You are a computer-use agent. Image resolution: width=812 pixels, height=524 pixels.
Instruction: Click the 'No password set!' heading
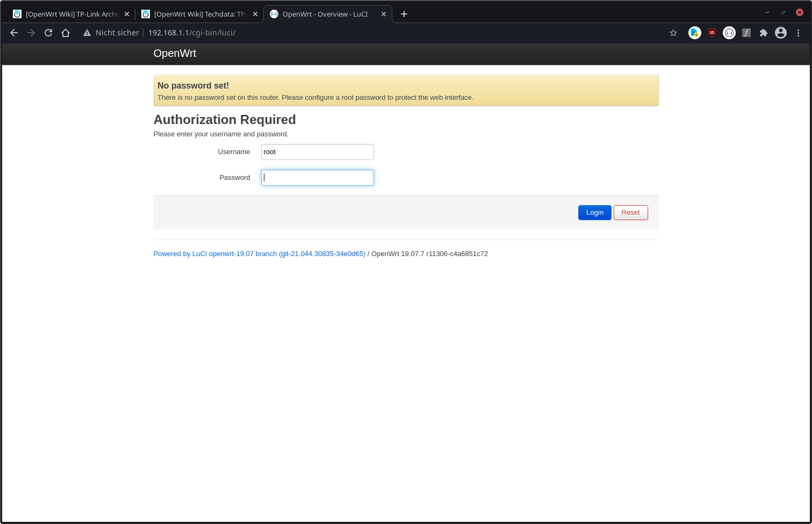pyautogui.click(x=193, y=85)
